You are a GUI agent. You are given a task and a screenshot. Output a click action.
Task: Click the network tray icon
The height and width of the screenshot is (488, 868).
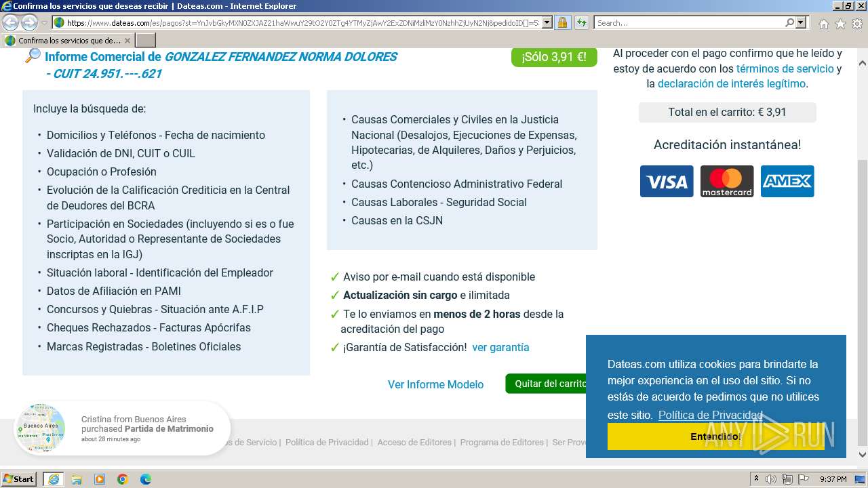tap(787, 479)
